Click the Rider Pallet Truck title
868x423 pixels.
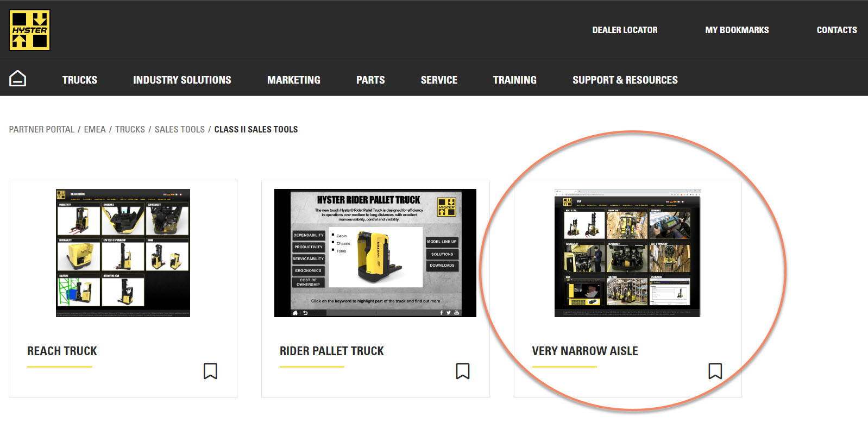[332, 351]
